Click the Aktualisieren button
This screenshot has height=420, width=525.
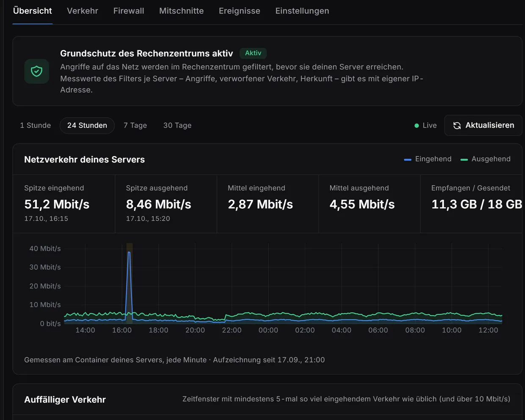point(484,125)
